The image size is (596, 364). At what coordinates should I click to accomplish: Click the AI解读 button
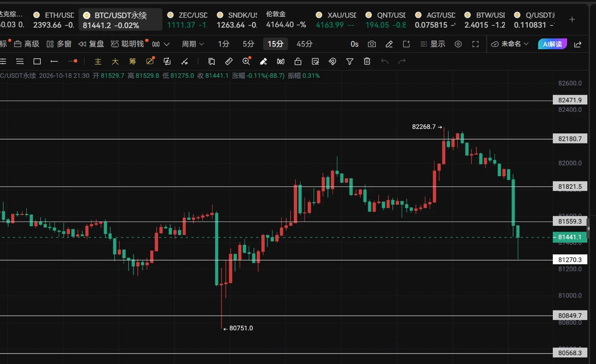(553, 44)
